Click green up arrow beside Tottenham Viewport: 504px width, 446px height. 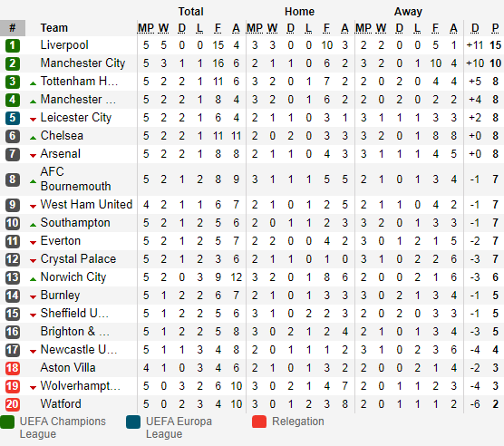pos(33,83)
